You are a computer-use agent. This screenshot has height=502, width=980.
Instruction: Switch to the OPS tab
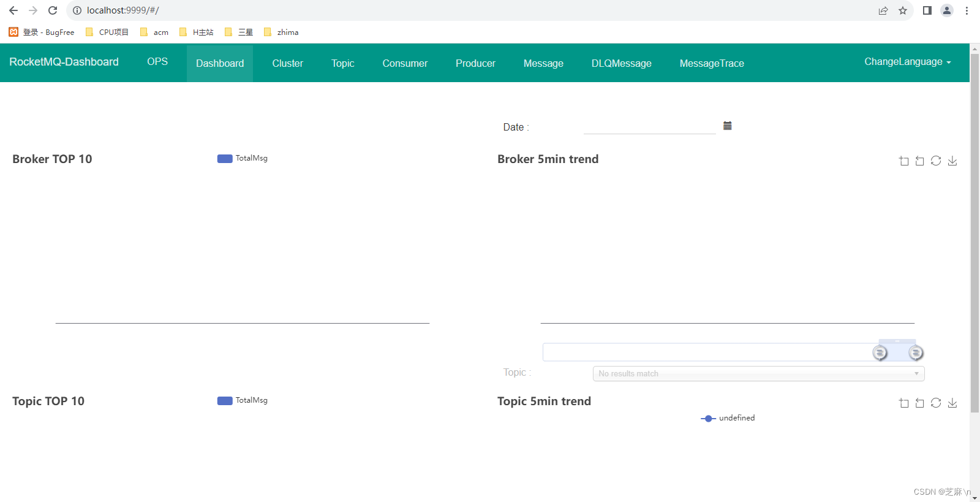click(x=157, y=61)
